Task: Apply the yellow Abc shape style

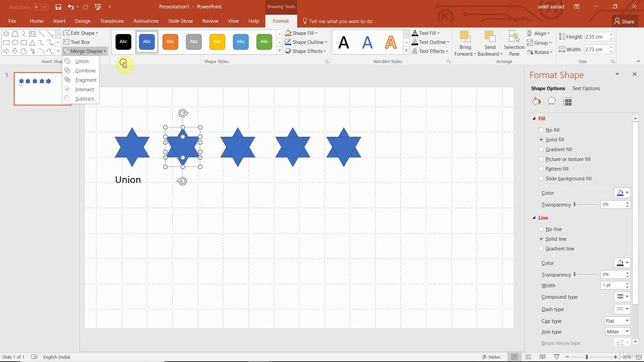Action: point(217,42)
